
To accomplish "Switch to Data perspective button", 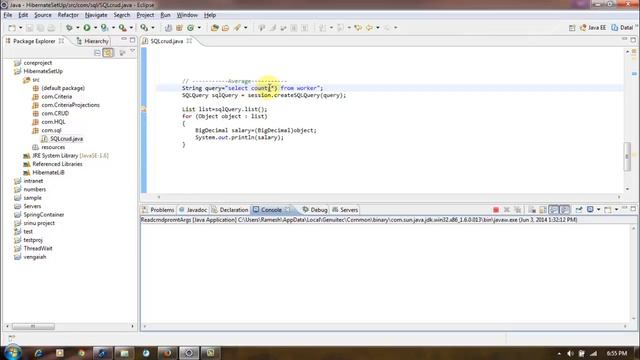I will click(x=622, y=28).
